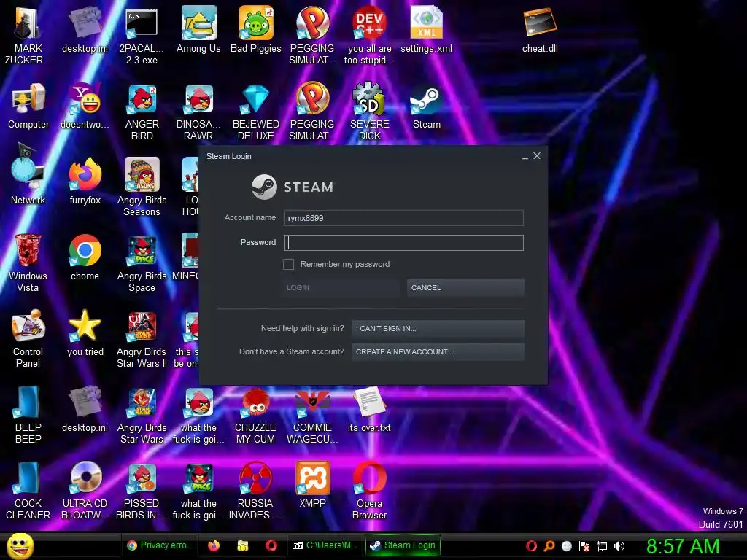Click the magnifier icon in system tray
The width and height of the screenshot is (747, 560).
coord(549,546)
